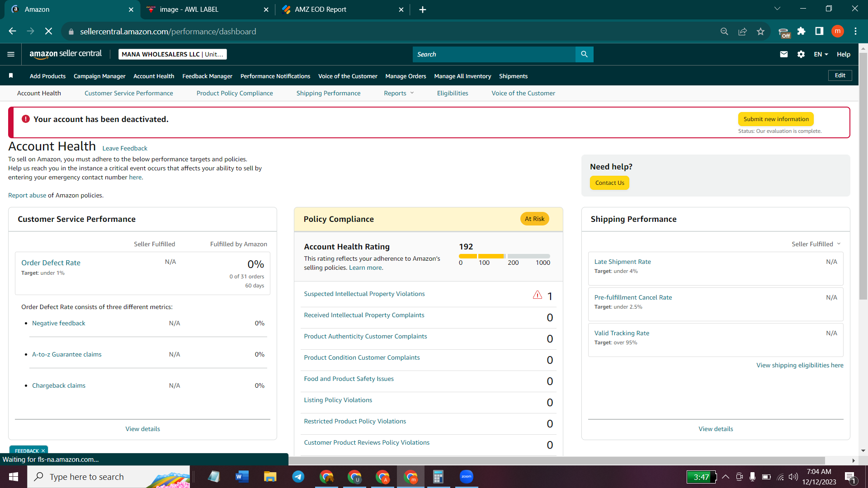The width and height of the screenshot is (868, 488).
Task: Open the Order Defect Rate link
Action: 51,263
